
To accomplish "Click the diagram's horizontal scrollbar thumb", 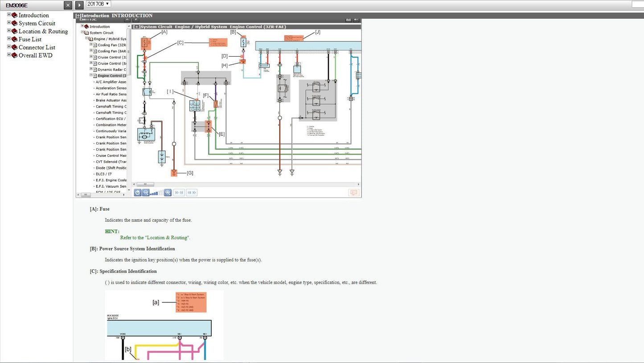I will point(145,184).
